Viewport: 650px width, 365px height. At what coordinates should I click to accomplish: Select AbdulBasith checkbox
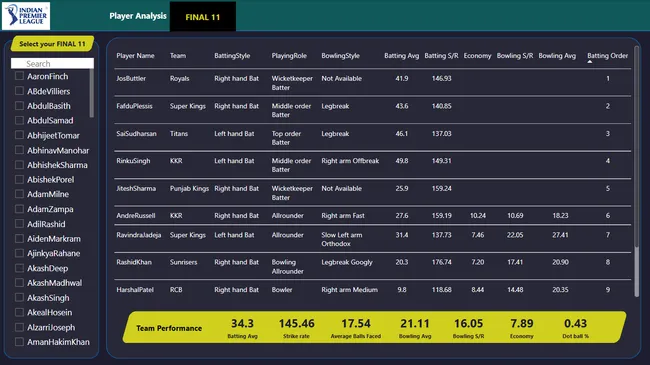coord(19,106)
